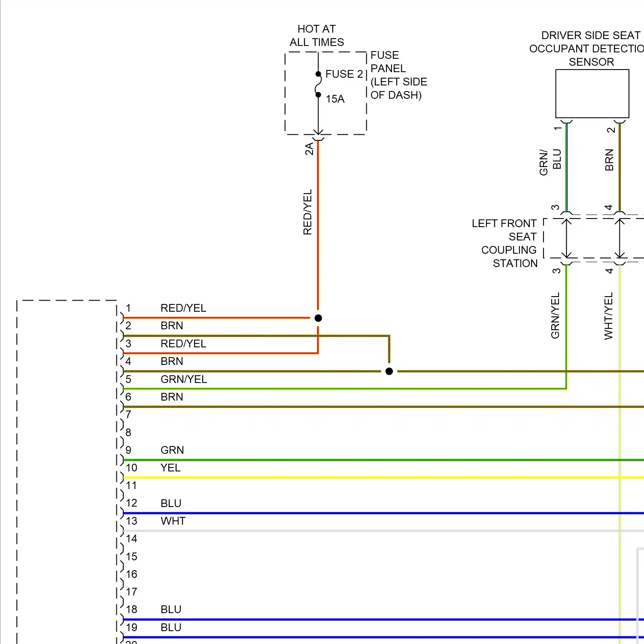Click pin number 7 on the left connector

[128, 415]
